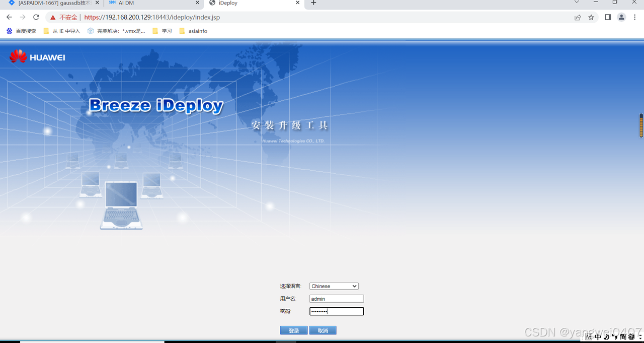The height and width of the screenshot is (343, 644).
Task: Click the IME 简 simplified Chinese indicator
Action: [623, 336]
